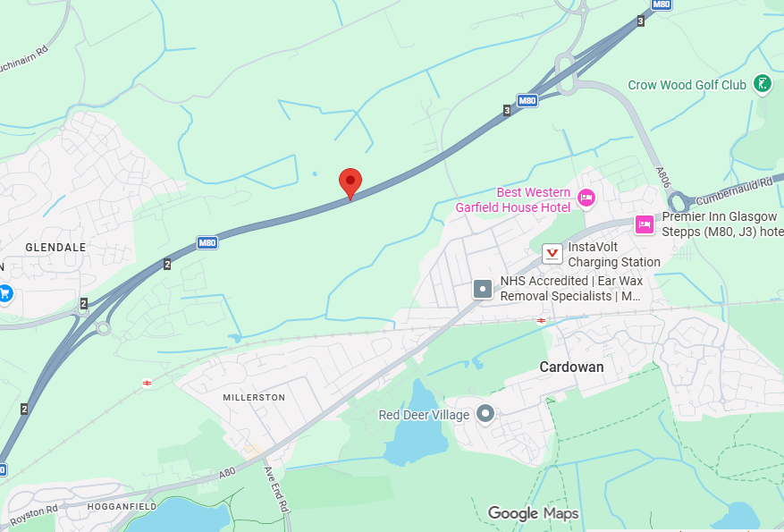This screenshot has width=784, height=532.
Task: Click the Millerston area label
Action: 254,398
